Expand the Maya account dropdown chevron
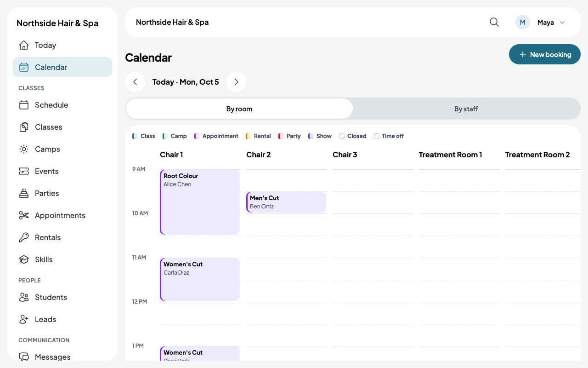The image size is (588, 368). pos(562,22)
